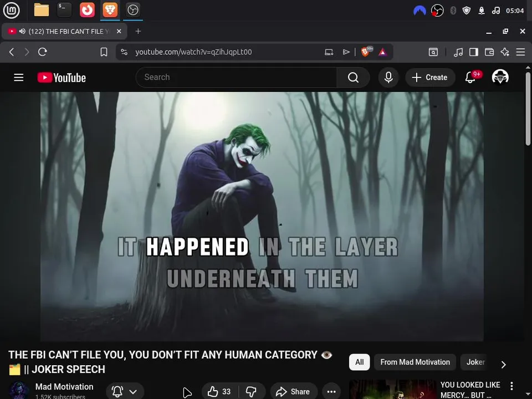Start voice search with microphone icon
Image resolution: width=532 pixels, height=399 pixels.
(x=388, y=78)
